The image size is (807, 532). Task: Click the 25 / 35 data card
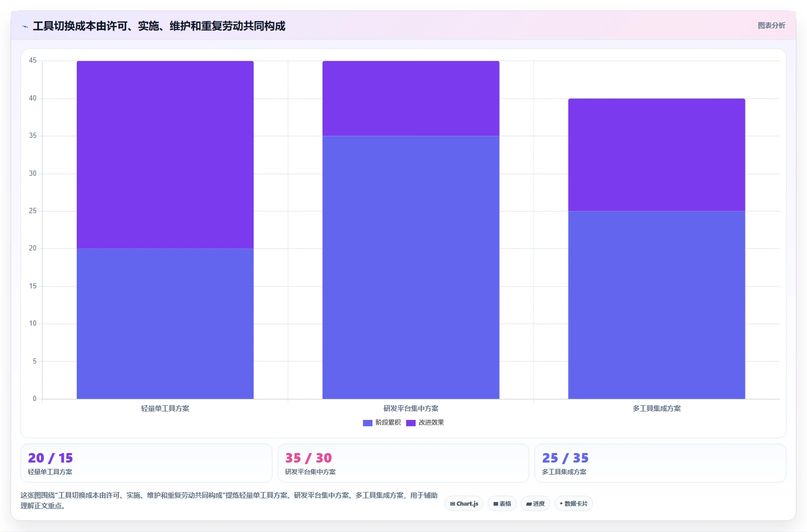click(660, 463)
